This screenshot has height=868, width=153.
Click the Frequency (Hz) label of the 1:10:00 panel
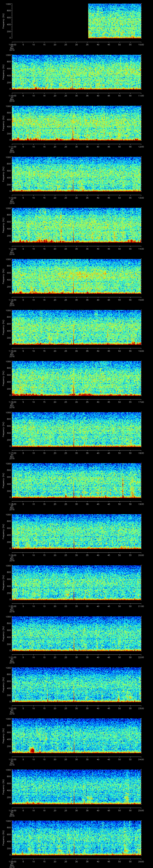pos(3,72)
